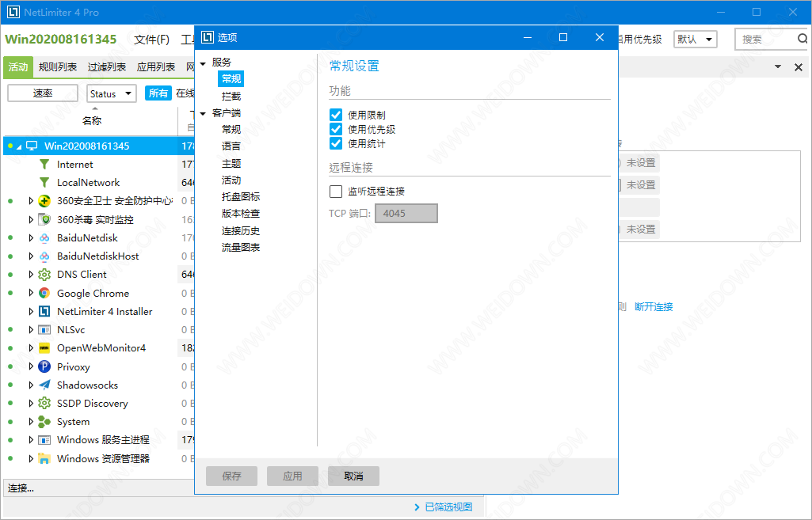The width and height of the screenshot is (812, 520).
Task: Click the 断开连接 link
Action: (x=654, y=307)
